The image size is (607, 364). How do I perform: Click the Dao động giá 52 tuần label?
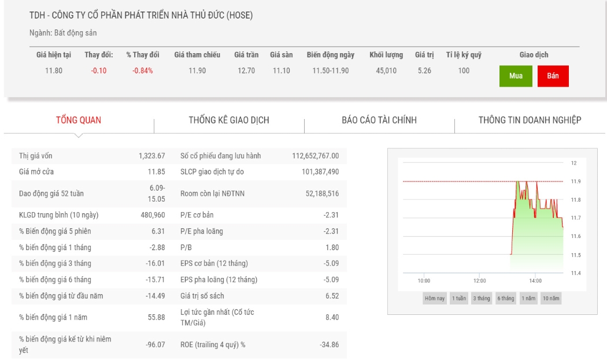(x=51, y=194)
